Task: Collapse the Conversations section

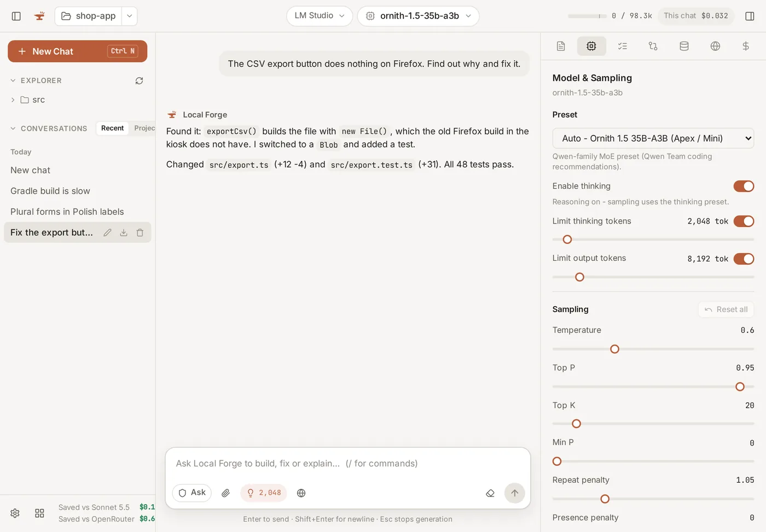Action: 13,128
